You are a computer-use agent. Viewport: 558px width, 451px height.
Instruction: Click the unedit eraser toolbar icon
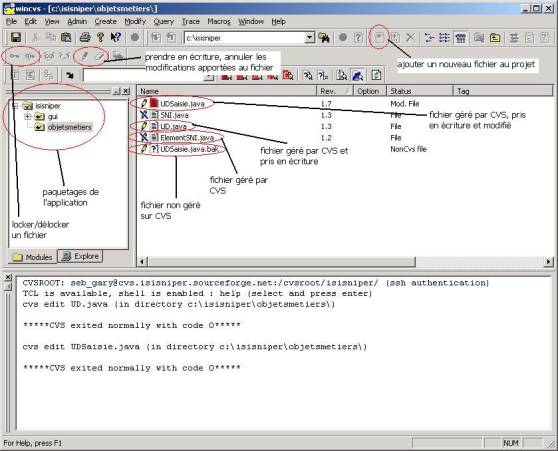click(x=100, y=56)
